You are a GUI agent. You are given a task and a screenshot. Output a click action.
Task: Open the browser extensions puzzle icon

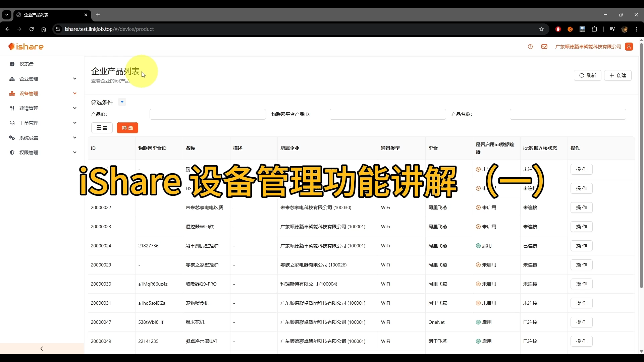tap(594, 29)
